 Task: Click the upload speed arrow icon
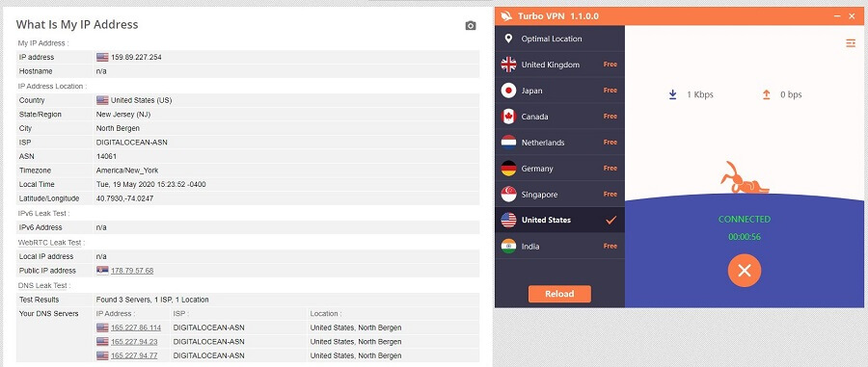(766, 94)
